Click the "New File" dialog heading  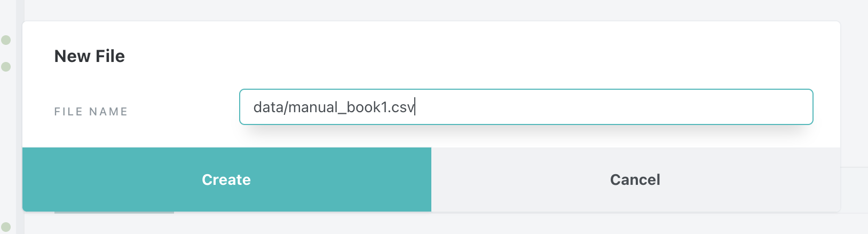click(90, 56)
